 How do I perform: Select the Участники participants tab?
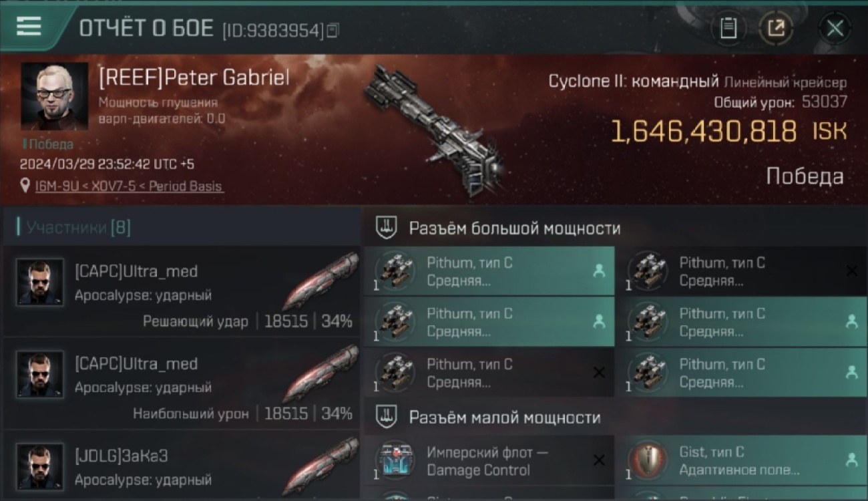78,228
